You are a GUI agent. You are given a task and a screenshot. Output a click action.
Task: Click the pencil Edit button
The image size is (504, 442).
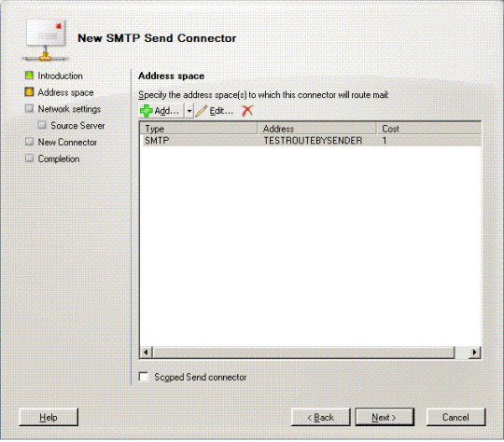point(215,111)
